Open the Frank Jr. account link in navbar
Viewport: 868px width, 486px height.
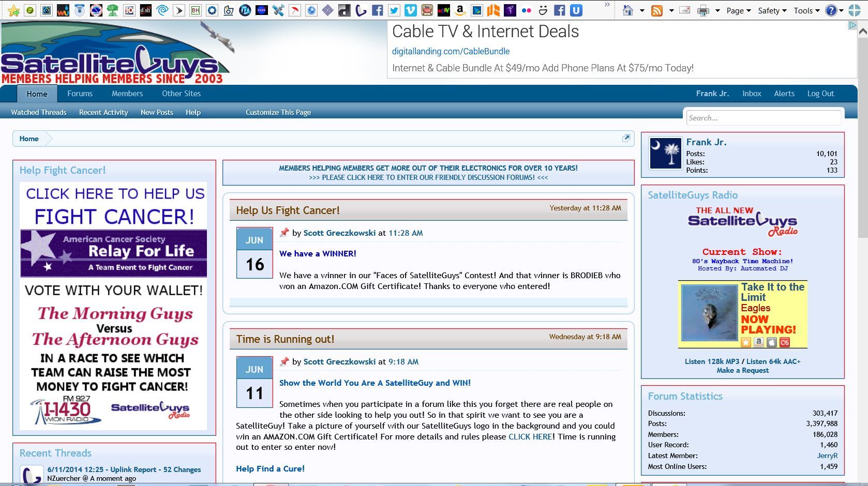[712, 94]
